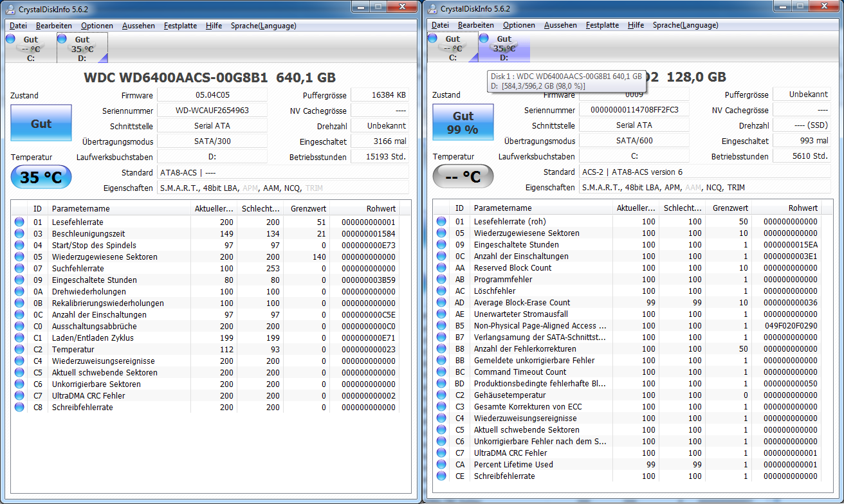Open Datei menu in right window

440,26
